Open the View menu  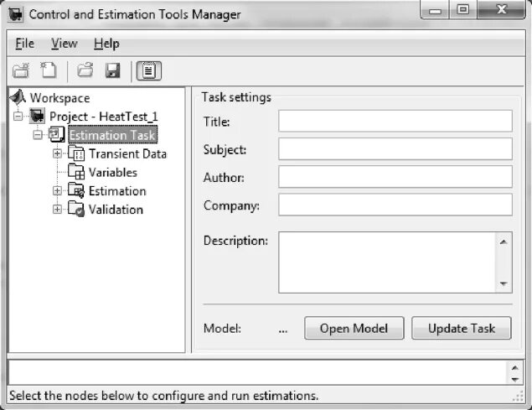(65, 44)
